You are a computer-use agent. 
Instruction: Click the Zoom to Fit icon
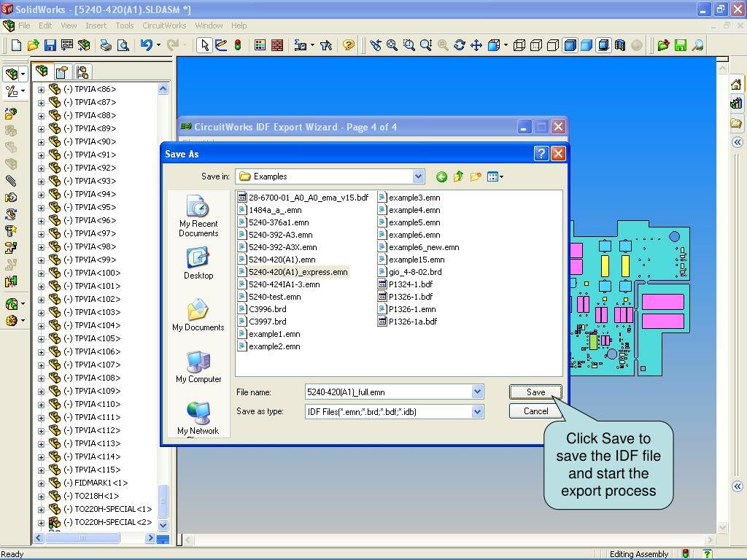point(392,45)
